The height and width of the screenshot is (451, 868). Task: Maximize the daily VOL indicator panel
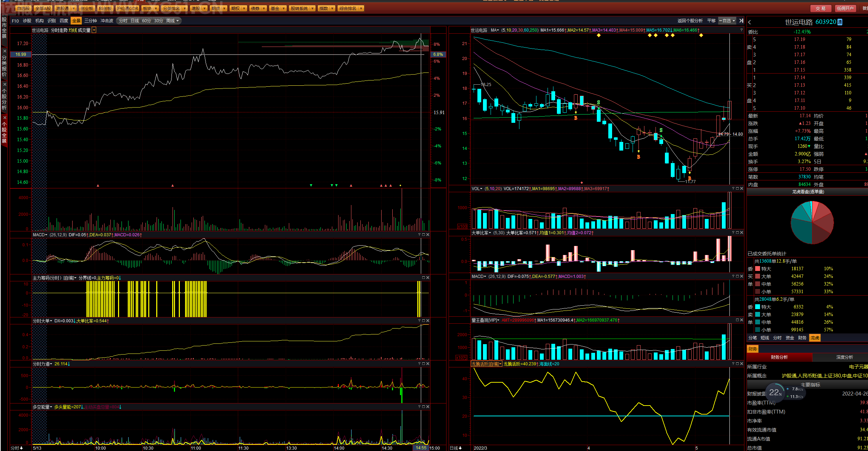pos(737,189)
